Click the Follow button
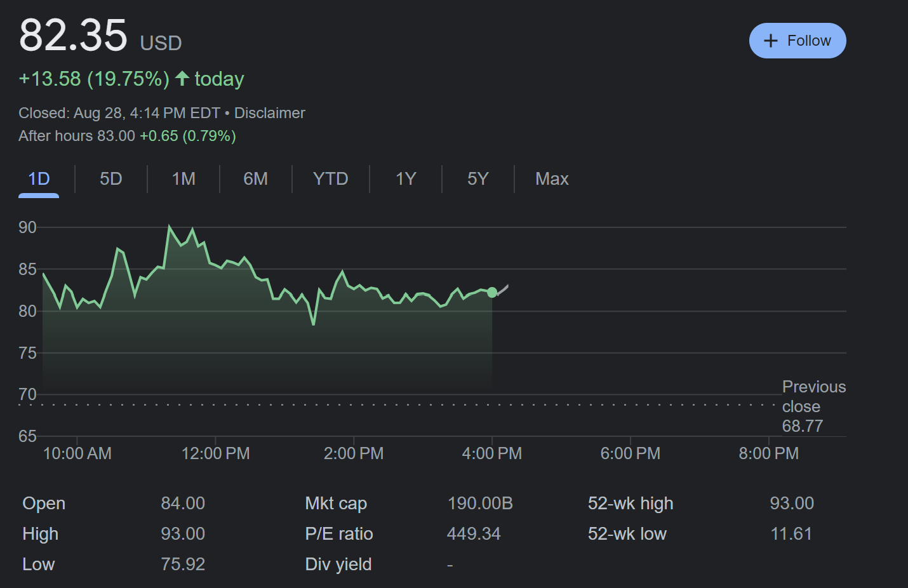Screen dimensions: 908x588 coord(798,41)
